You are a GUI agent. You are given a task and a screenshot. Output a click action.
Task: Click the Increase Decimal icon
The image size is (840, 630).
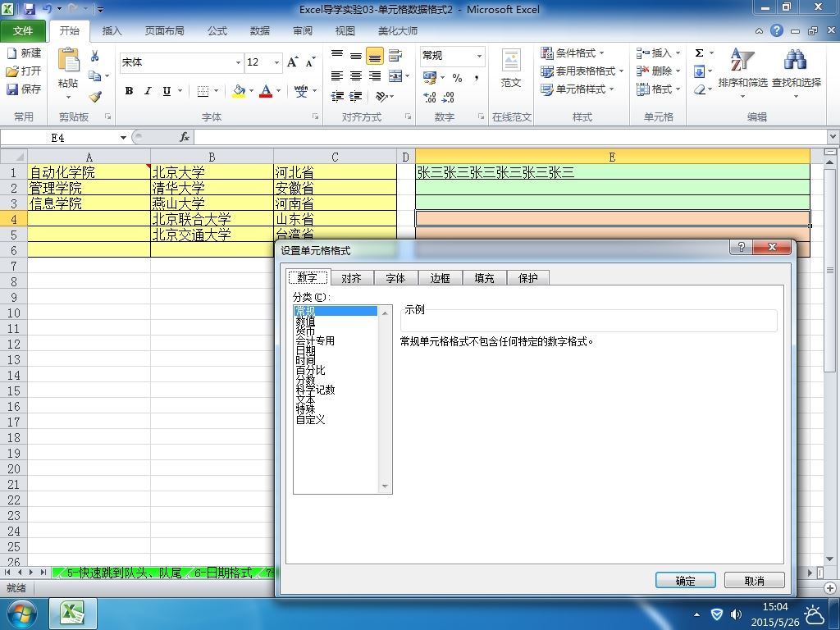pyautogui.click(x=430, y=97)
